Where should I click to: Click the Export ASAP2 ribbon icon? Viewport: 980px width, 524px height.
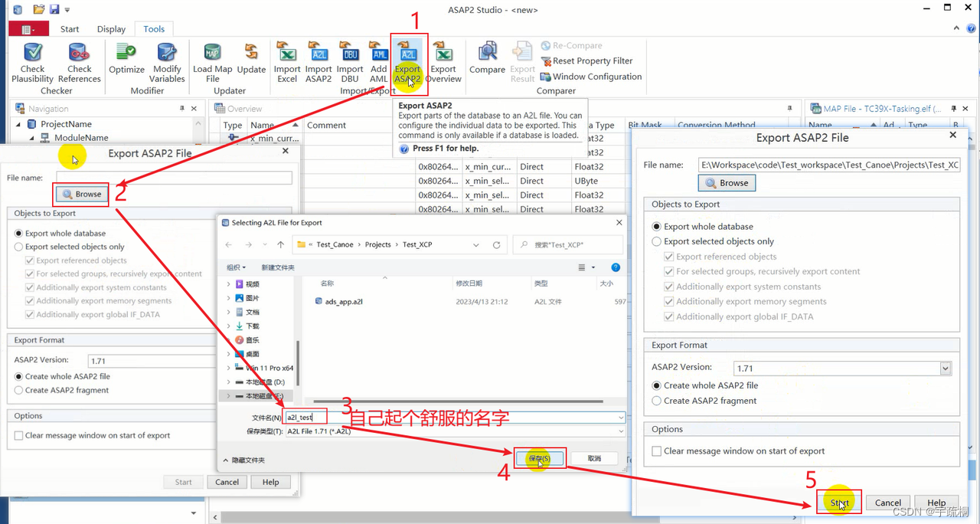pyautogui.click(x=407, y=52)
